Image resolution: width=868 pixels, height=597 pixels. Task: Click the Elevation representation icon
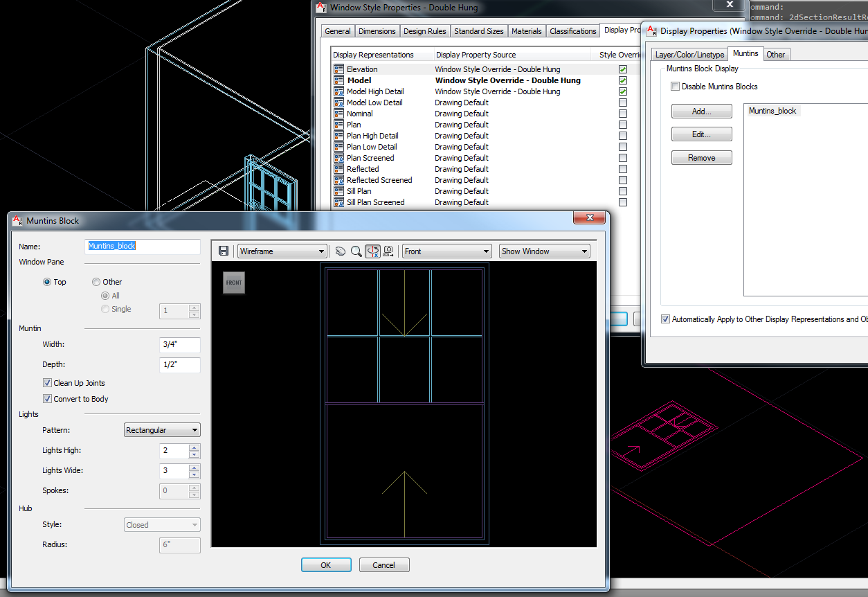(337, 69)
